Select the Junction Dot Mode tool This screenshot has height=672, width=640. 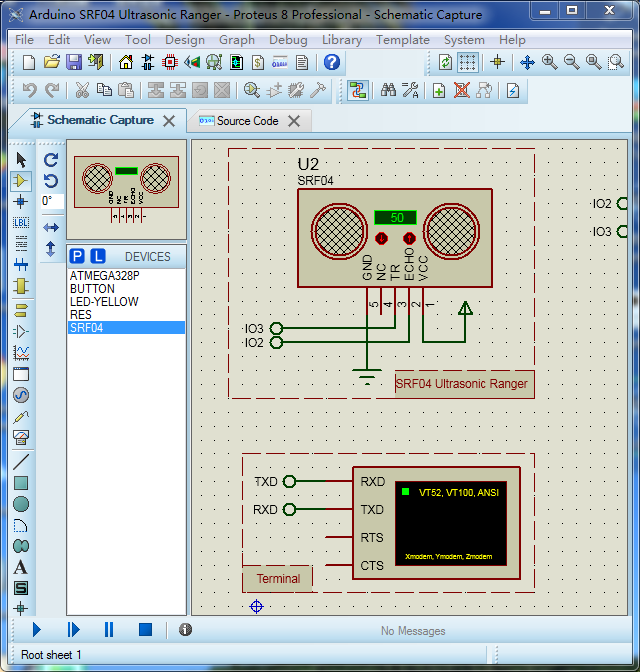21,201
